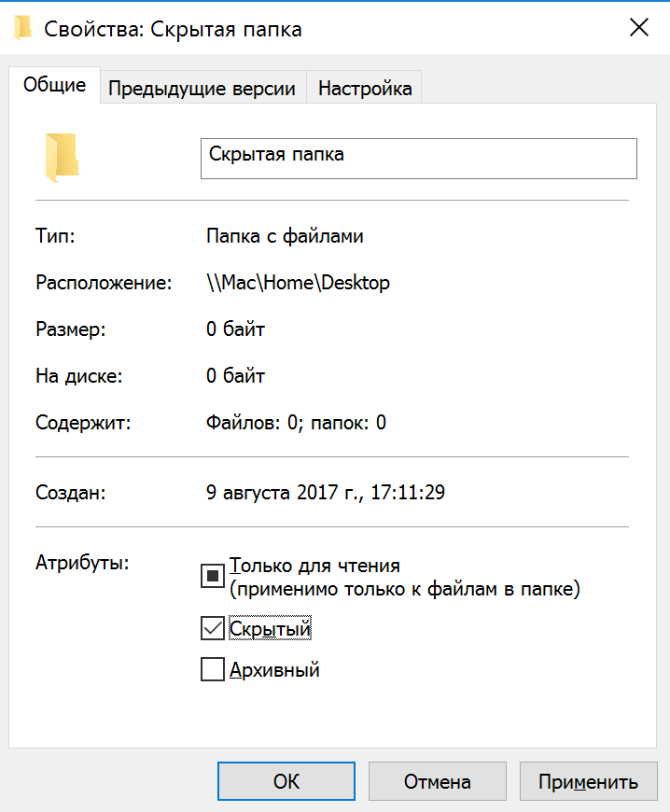Enable the 'Архивный' checkbox

[x=213, y=669]
